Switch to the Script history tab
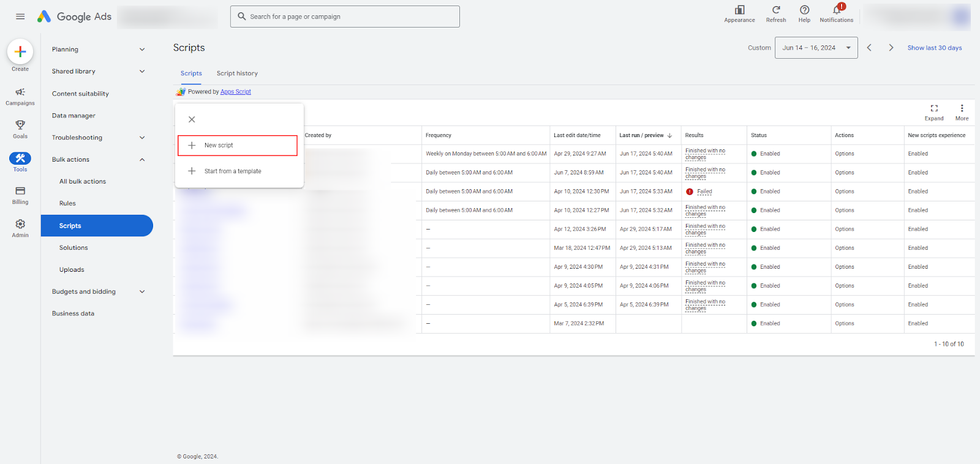 coord(237,73)
